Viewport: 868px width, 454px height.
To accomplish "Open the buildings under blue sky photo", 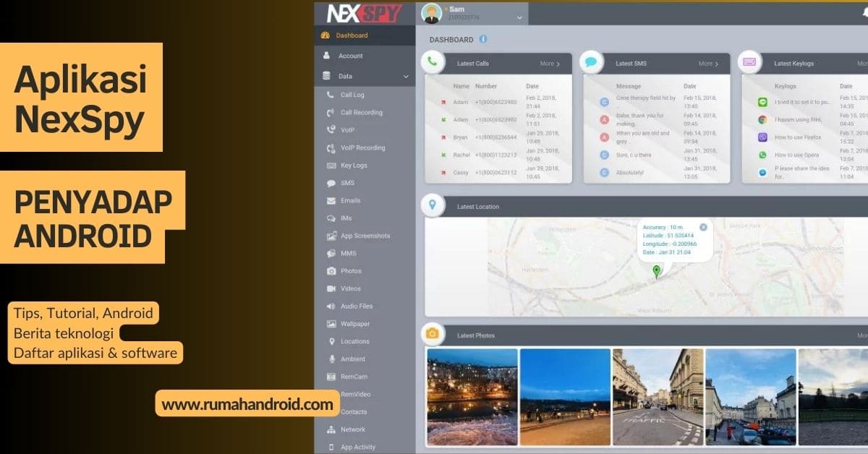I will point(750,397).
